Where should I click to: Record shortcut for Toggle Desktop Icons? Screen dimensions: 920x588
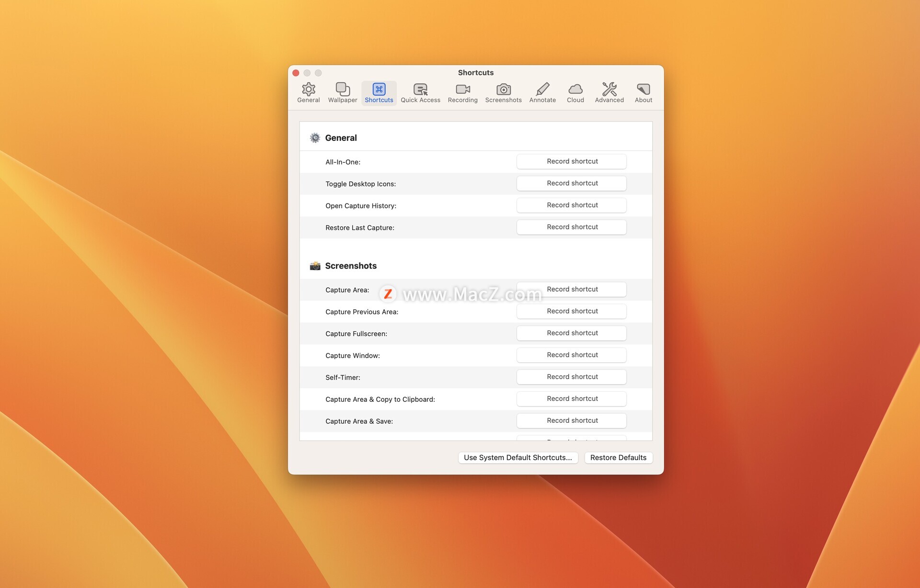(571, 183)
